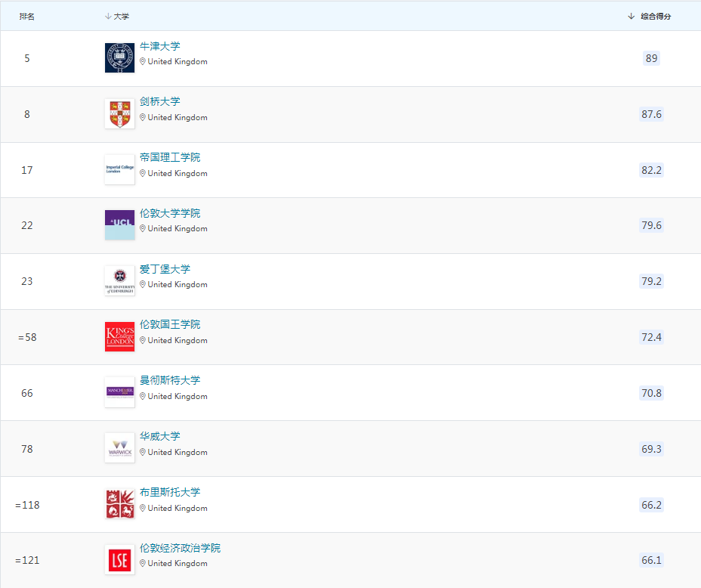Select the red LSE logo

pos(119,560)
